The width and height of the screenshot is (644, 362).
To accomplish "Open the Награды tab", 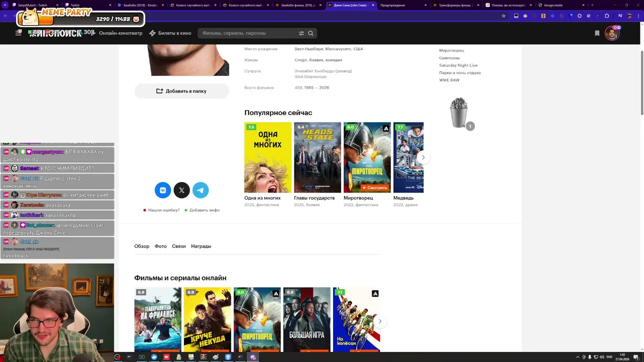I will coord(201,246).
